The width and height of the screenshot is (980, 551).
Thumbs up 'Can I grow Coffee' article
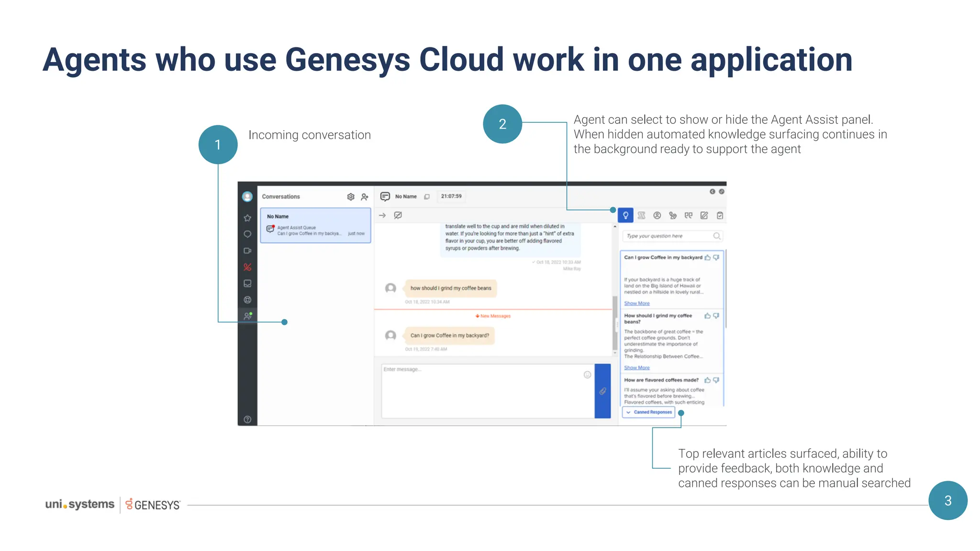[x=708, y=257]
